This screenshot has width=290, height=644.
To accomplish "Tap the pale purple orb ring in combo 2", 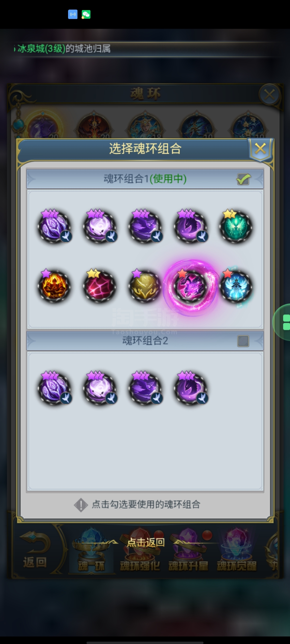I will (x=100, y=389).
